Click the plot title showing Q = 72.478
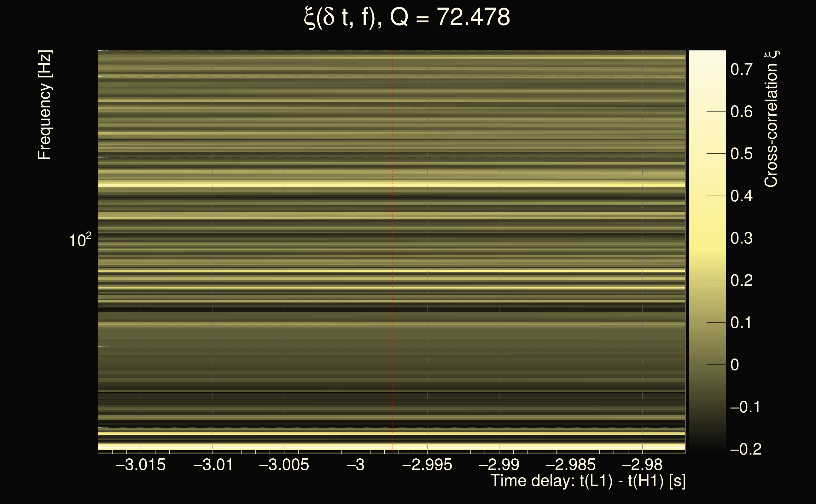This screenshot has width=816, height=504. (x=407, y=17)
